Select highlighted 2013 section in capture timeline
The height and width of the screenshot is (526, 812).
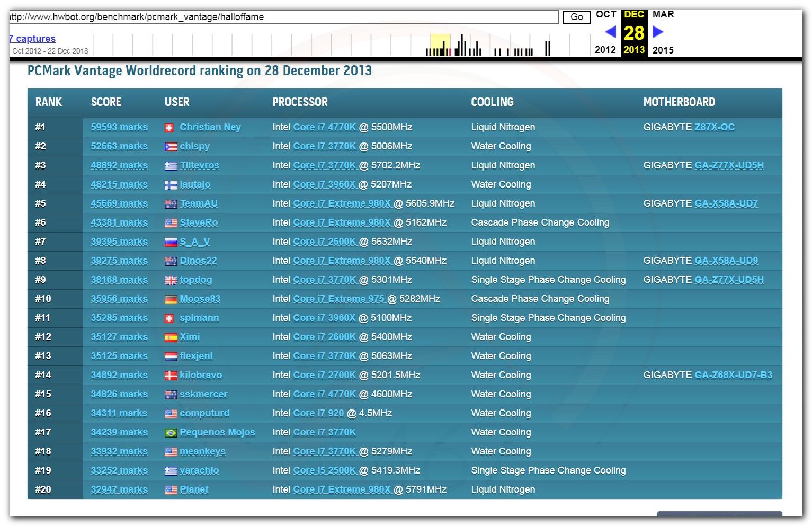[440, 45]
